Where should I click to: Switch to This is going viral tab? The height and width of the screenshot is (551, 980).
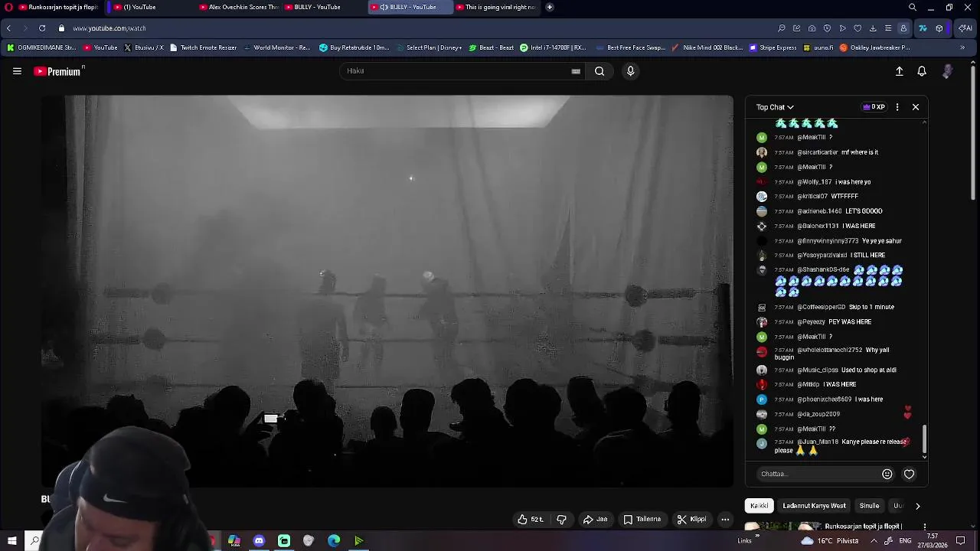point(495,7)
